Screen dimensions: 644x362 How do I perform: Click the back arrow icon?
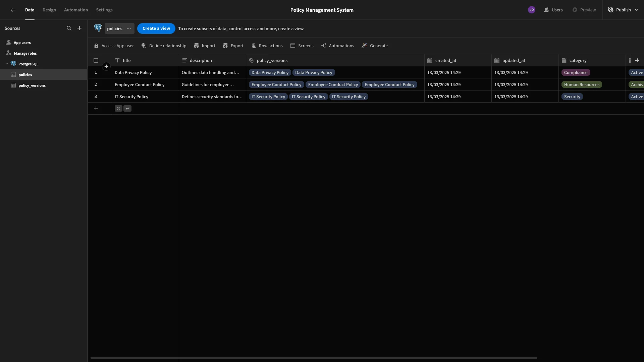13,10
